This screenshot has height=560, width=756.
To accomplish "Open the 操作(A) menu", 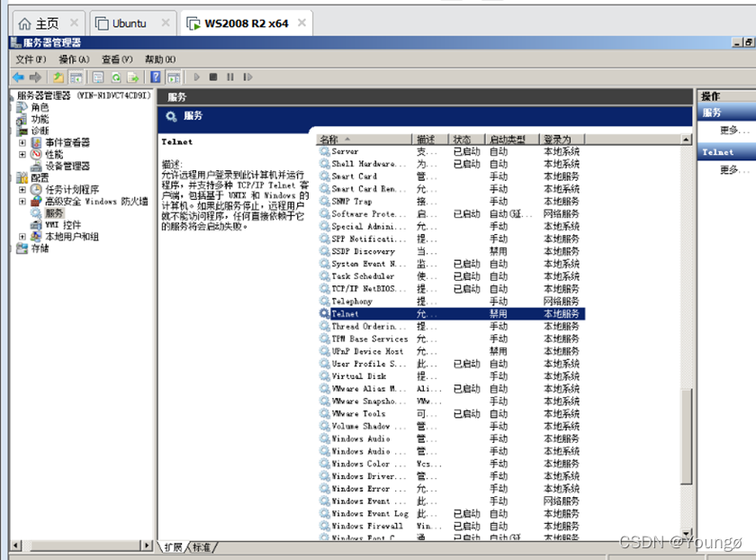I will 74,59.
